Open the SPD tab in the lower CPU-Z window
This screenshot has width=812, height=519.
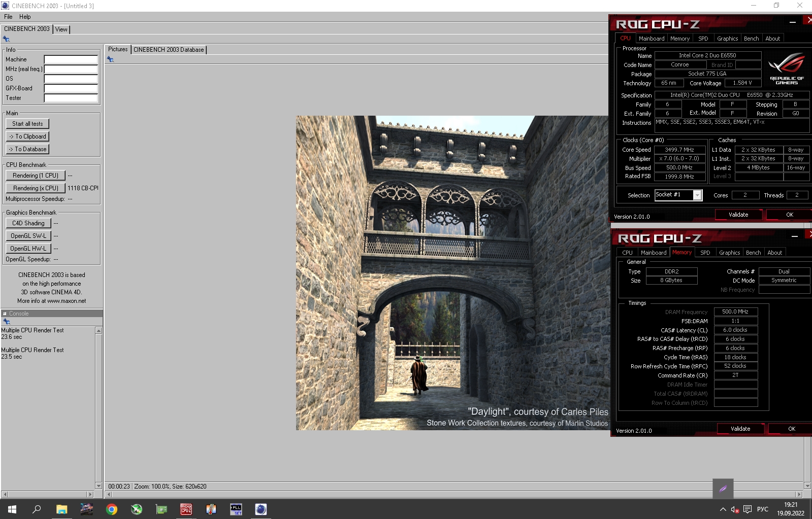tap(705, 253)
